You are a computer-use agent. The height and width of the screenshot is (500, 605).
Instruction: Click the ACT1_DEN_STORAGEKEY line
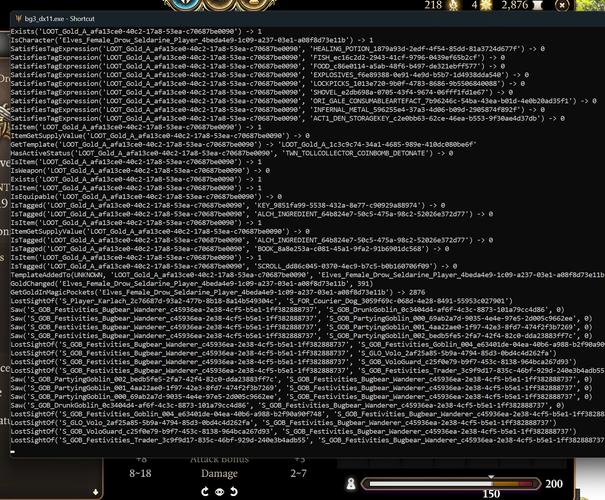[287, 118]
